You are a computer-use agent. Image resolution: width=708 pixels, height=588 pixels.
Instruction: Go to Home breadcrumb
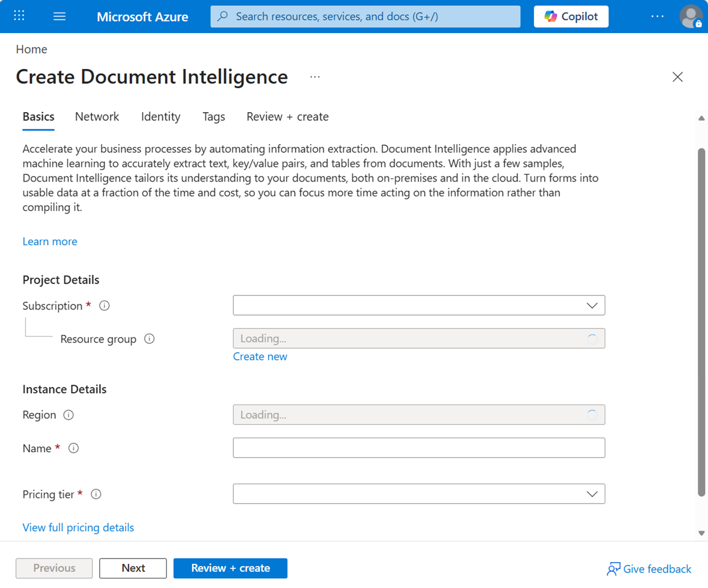[x=31, y=50]
